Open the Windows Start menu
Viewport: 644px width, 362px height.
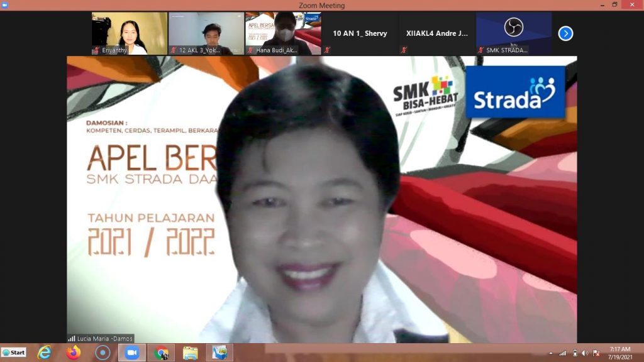(14, 353)
